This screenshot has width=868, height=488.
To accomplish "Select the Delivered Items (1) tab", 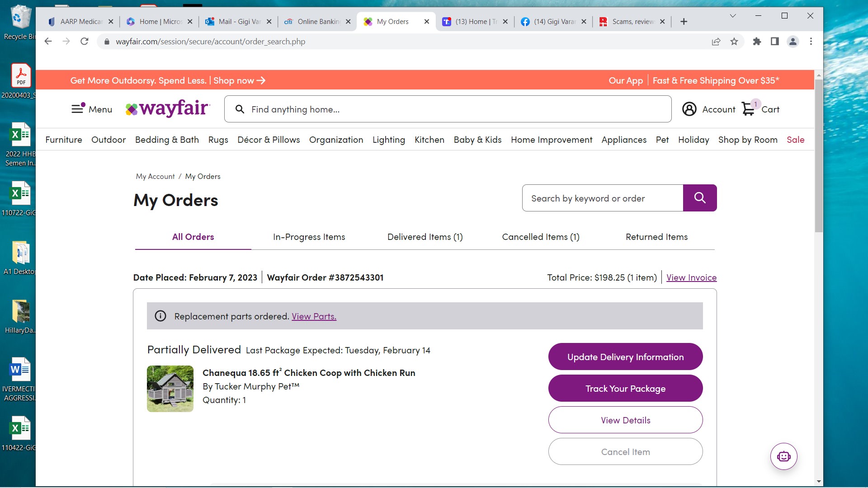I will (425, 237).
